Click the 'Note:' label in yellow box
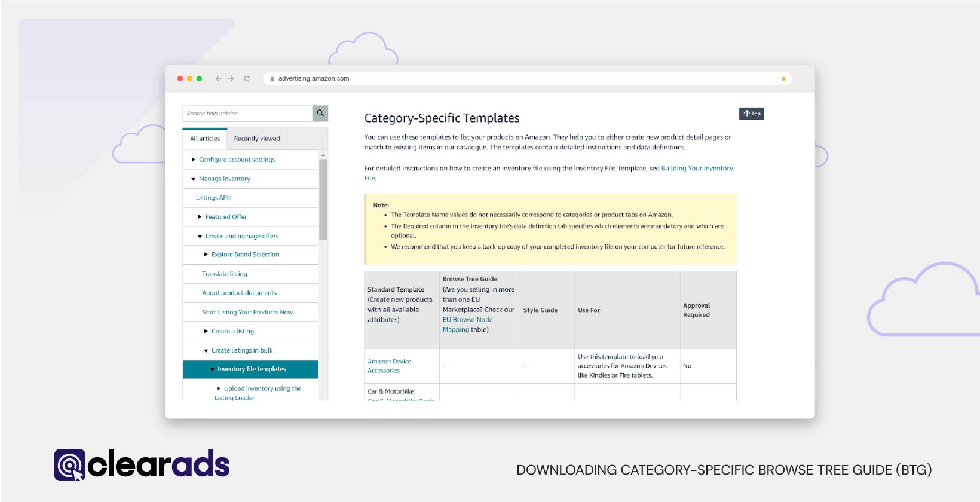 (381, 205)
